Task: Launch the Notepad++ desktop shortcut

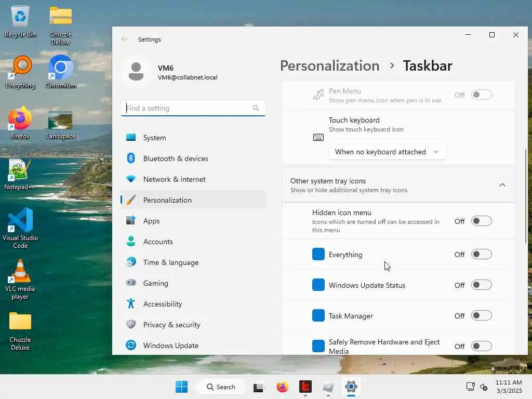Action: click(20, 175)
